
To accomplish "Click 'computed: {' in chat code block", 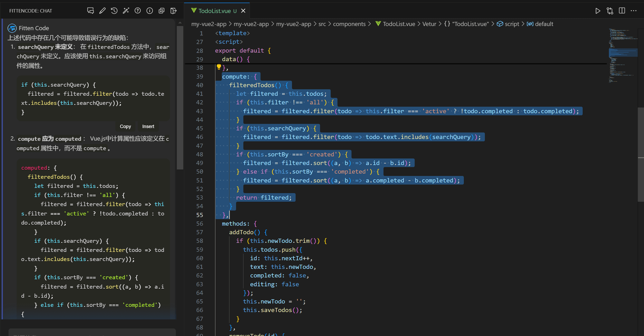I will (39, 168).
